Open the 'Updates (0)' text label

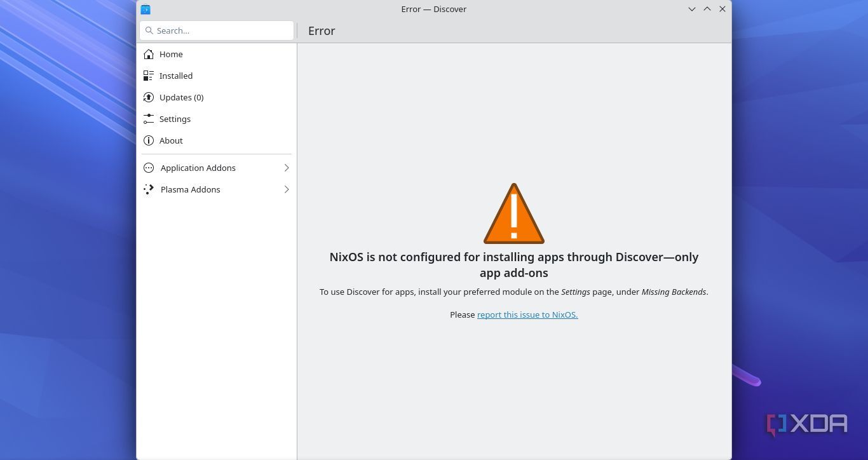tap(181, 97)
